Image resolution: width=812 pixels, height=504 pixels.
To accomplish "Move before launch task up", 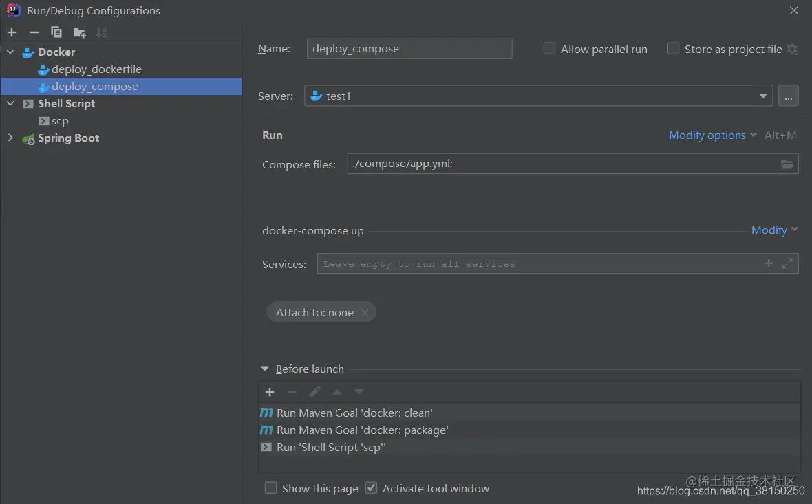I will point(337,392).
